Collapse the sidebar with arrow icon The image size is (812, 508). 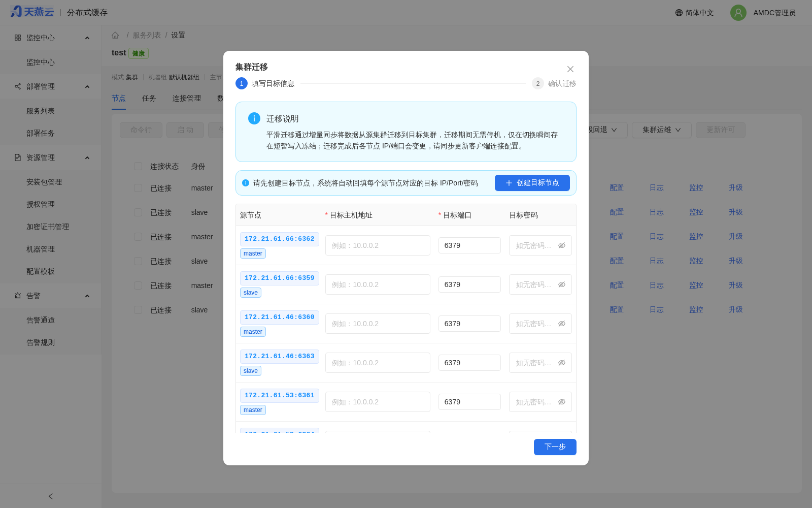tap(51, 496)
